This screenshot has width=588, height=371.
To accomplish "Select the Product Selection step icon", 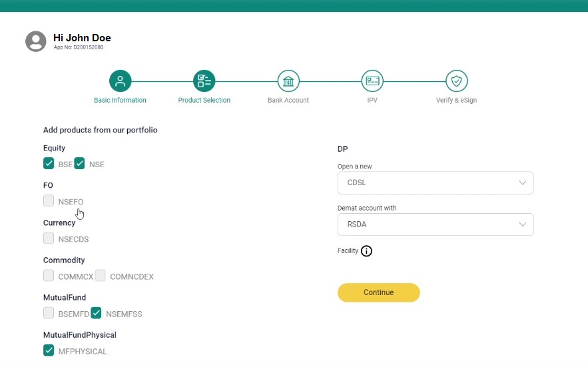I will pos(204,81).
